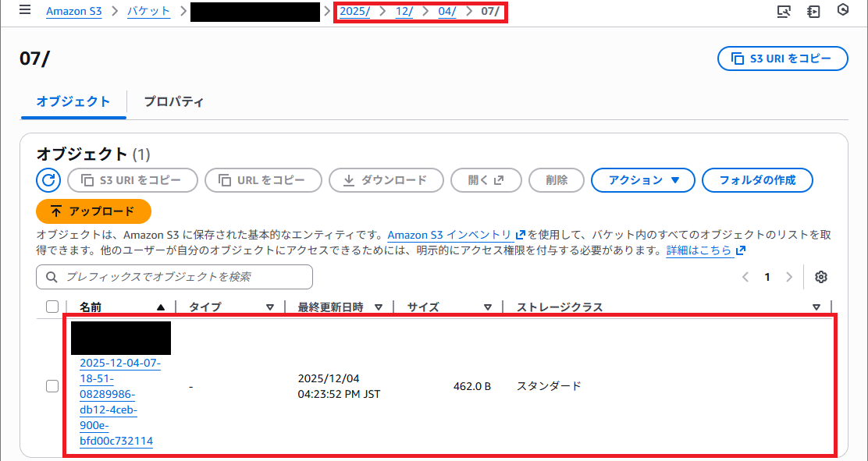
Task: Click the screen preview icon in the header
Action: click(784, 11)
